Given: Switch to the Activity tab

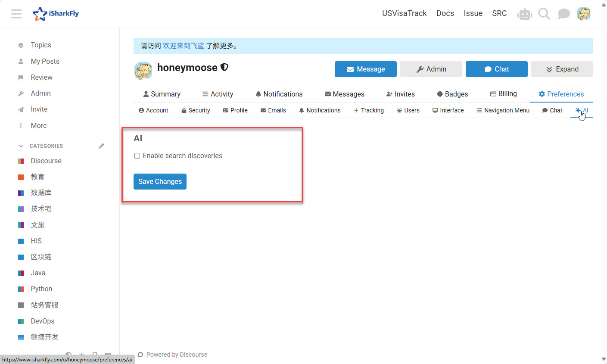Looking at the screenshot, I should [x=218, y=94].
